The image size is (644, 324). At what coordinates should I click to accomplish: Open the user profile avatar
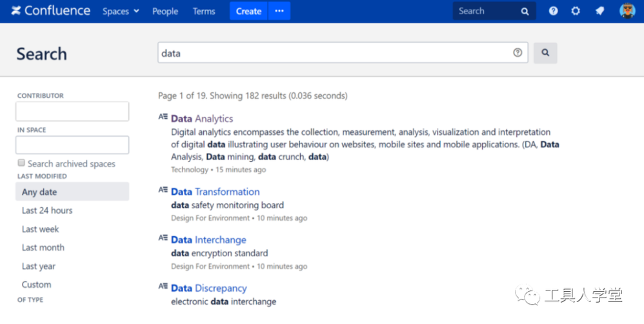(627, 11)
